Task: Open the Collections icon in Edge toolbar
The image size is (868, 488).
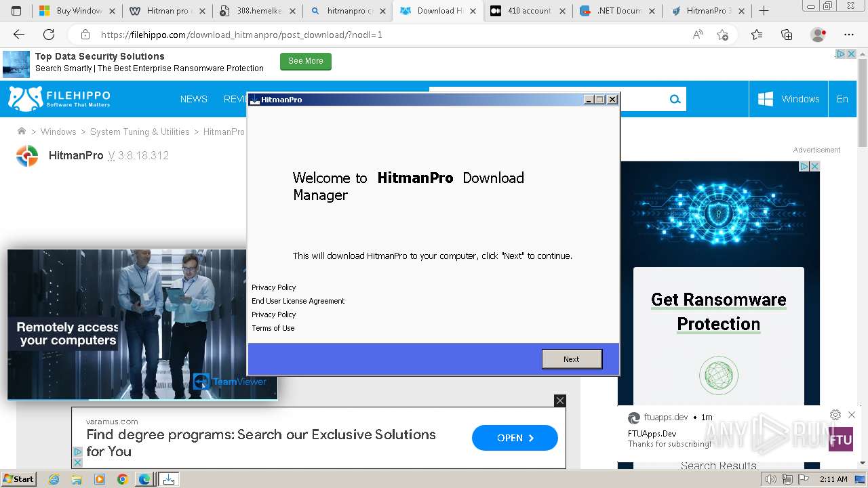Action: 787,35
